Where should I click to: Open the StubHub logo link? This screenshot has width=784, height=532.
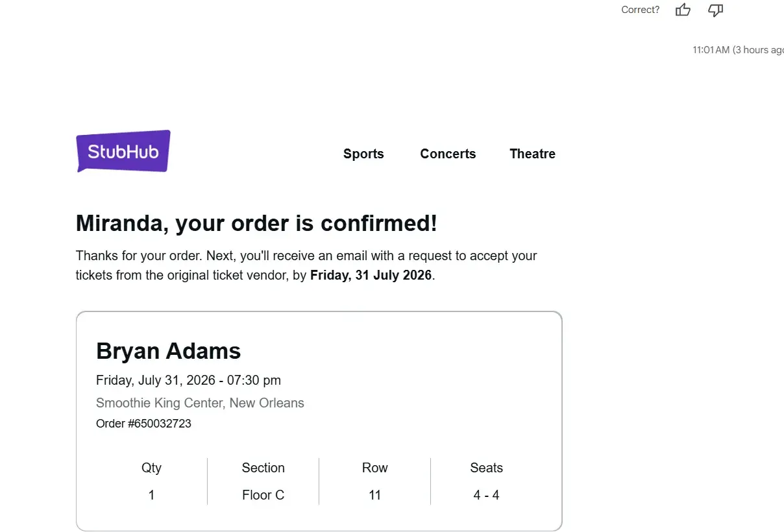[123, 151]
